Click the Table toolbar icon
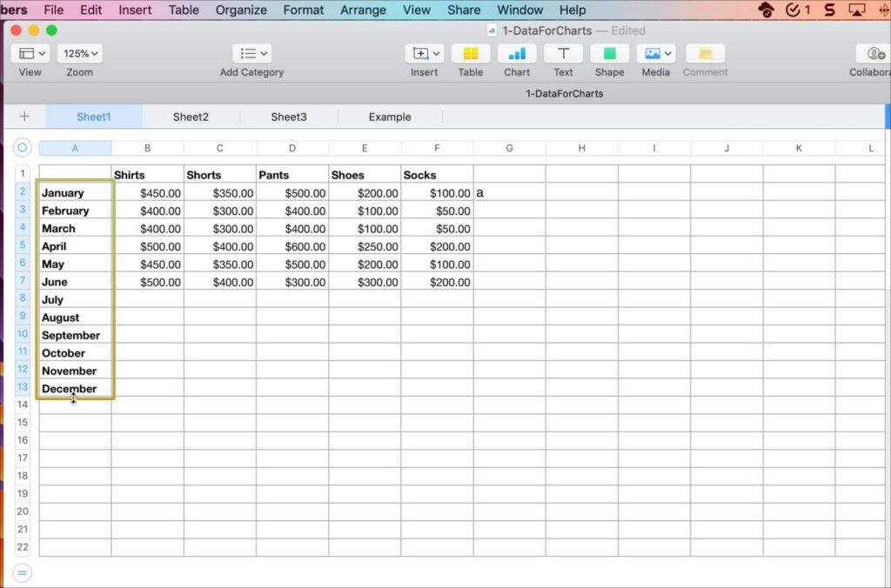 pos(470,54)
